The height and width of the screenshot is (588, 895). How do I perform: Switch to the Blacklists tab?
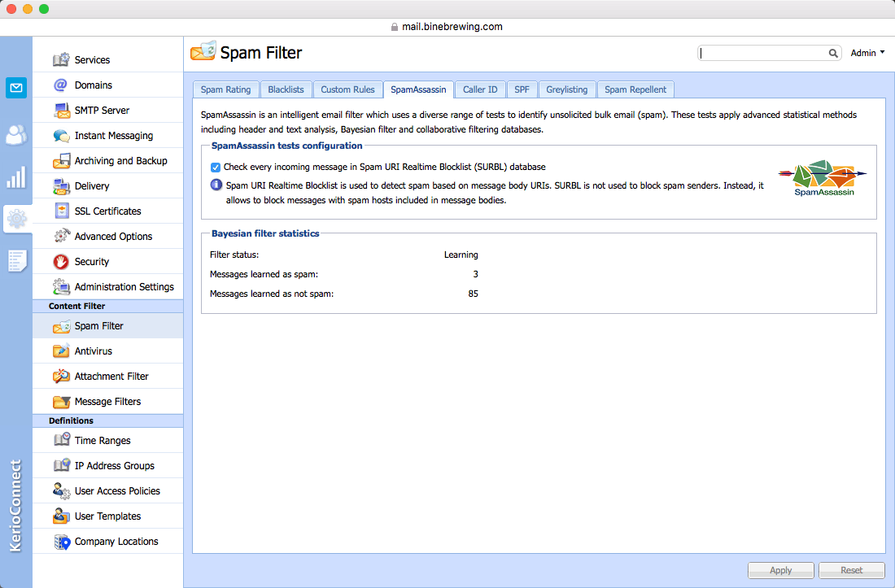pos(286,89)
